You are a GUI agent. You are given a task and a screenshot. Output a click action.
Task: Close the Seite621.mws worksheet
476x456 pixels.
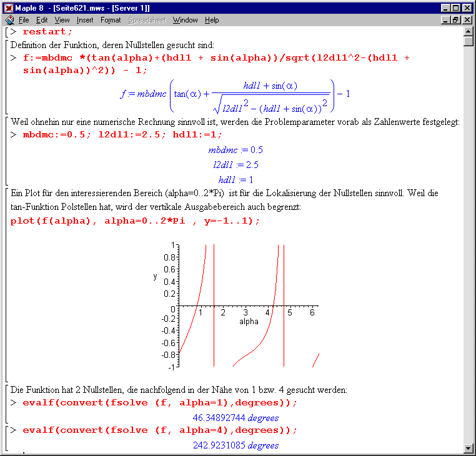[x=468, y=20]
